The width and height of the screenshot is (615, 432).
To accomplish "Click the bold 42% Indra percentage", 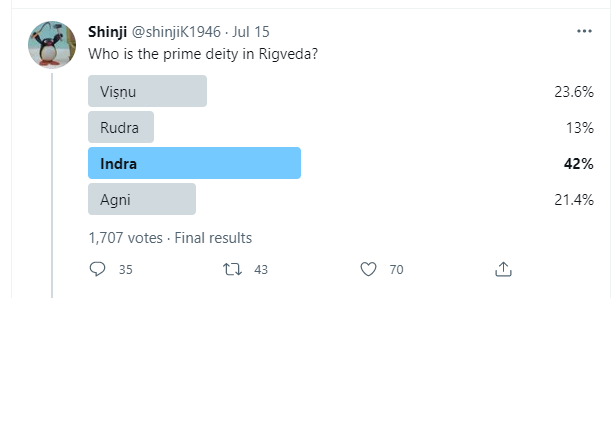I will tap(578, 164).
